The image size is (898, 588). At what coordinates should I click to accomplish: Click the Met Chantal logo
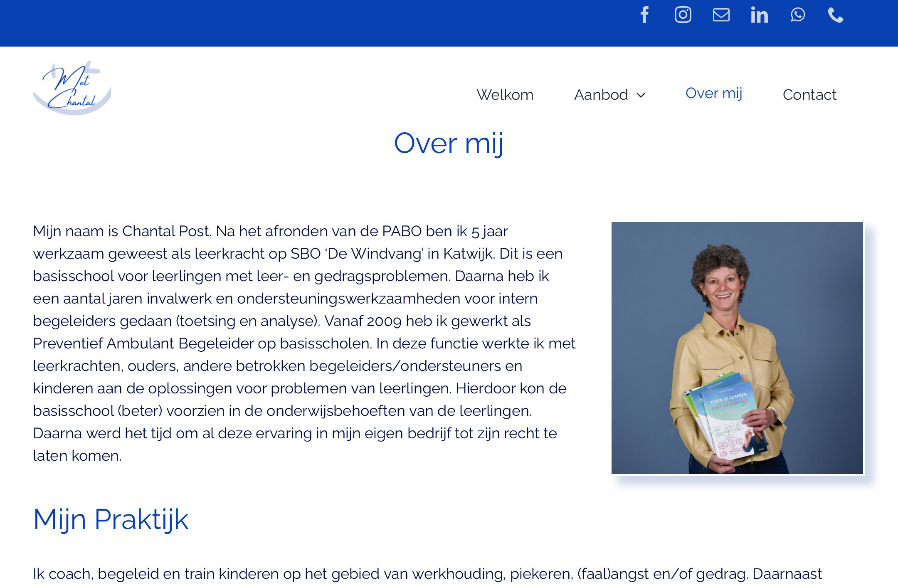72,88
